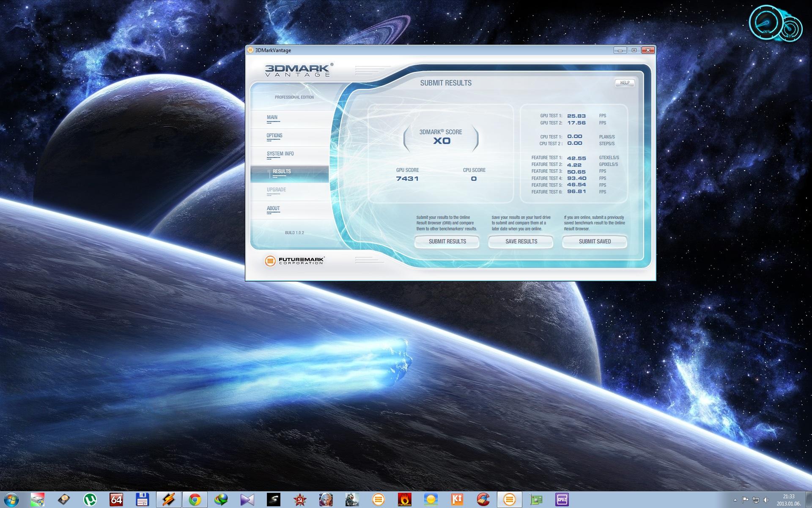Show hidden system tray icons
The image size is (812, 508).
[x=734, y=500]
